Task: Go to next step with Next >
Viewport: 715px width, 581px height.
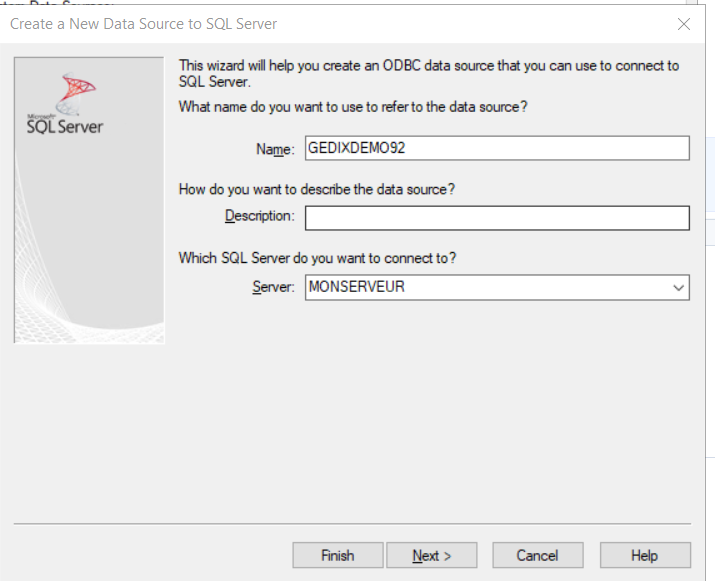Action: click(431, 555)
